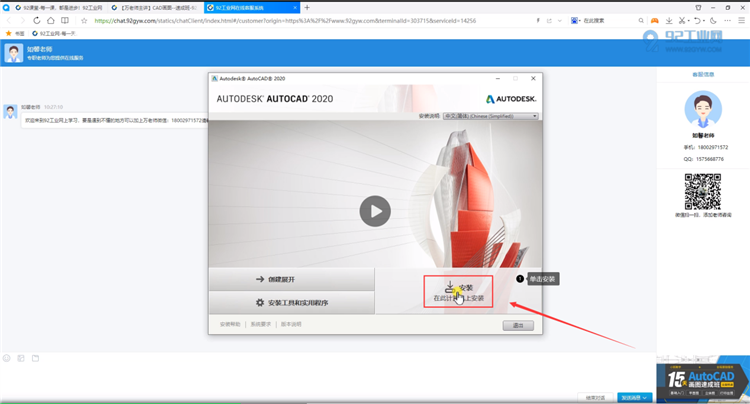Click the chat message input area

pyautogui.click(x=328, y=378)
